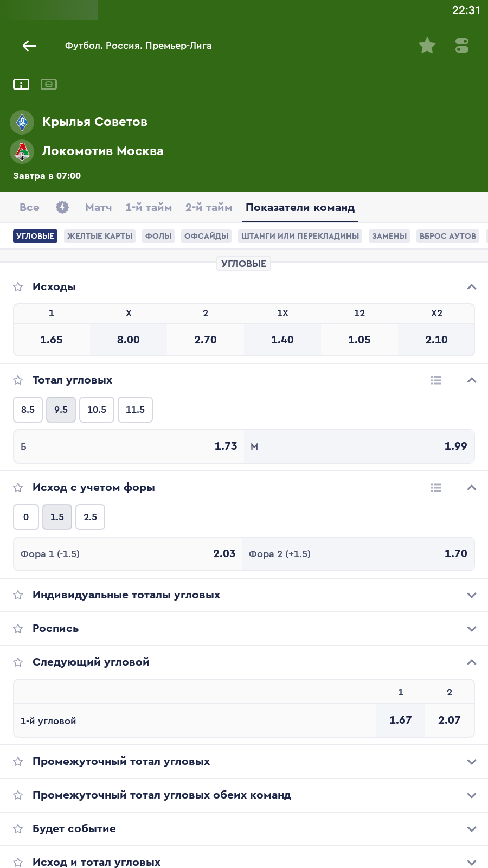The height and width of the screenshot is (868, 488).
Task: Favorite the Исходы market star
Action: (x=18, y=287)
